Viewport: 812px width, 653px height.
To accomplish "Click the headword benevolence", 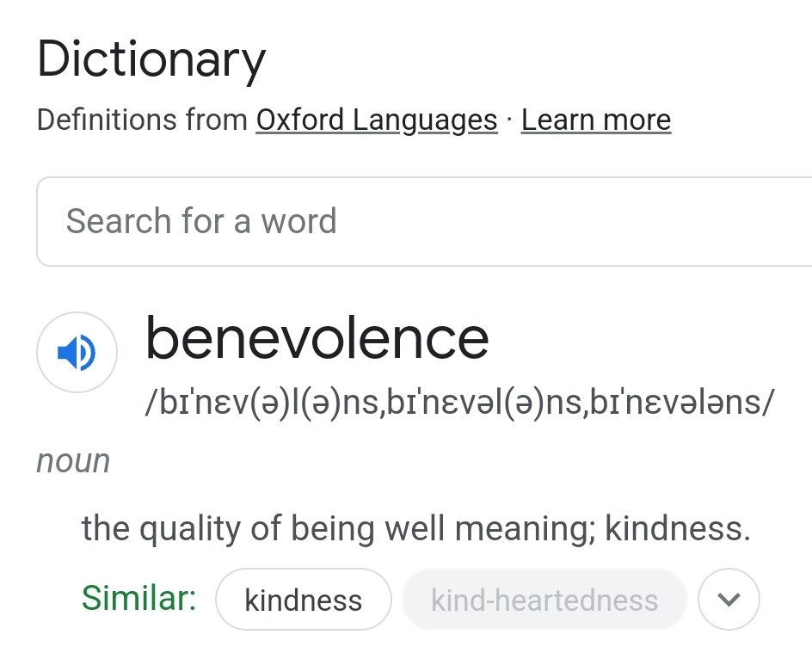I will (317, 339).
